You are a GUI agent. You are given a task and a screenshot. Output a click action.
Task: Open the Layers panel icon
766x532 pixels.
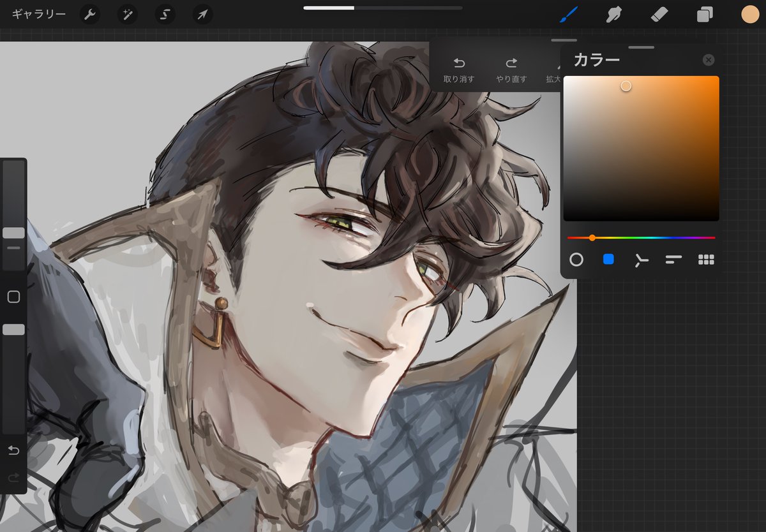point(705,14)
